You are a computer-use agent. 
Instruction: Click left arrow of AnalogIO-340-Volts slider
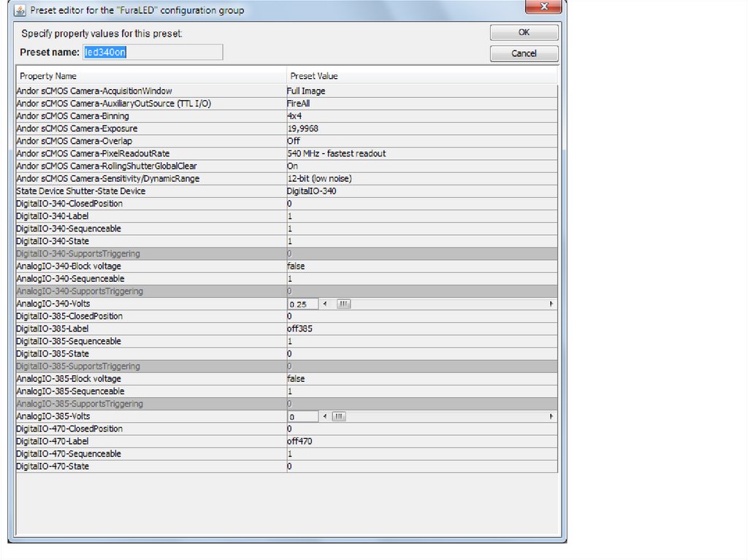coord(325,304)
